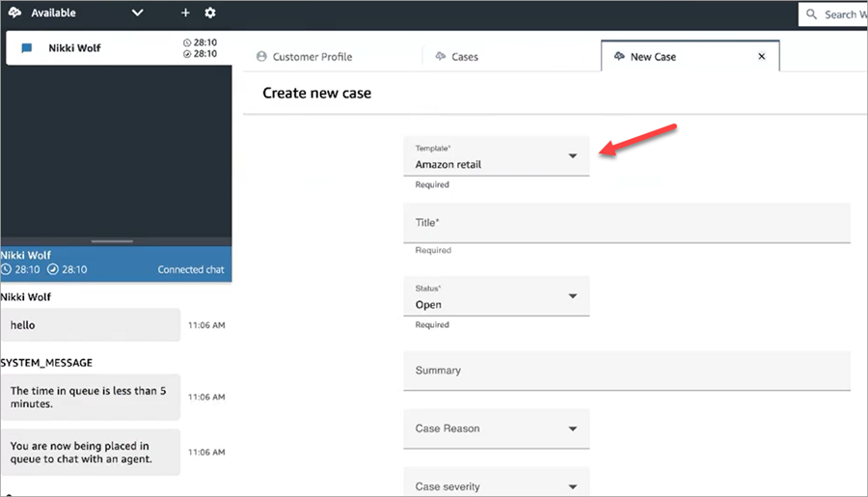Image resolution: width=868 pixels, height=497 pixels.
Task: Click the plus icon to add contact
Action: [x=185, y=14]
